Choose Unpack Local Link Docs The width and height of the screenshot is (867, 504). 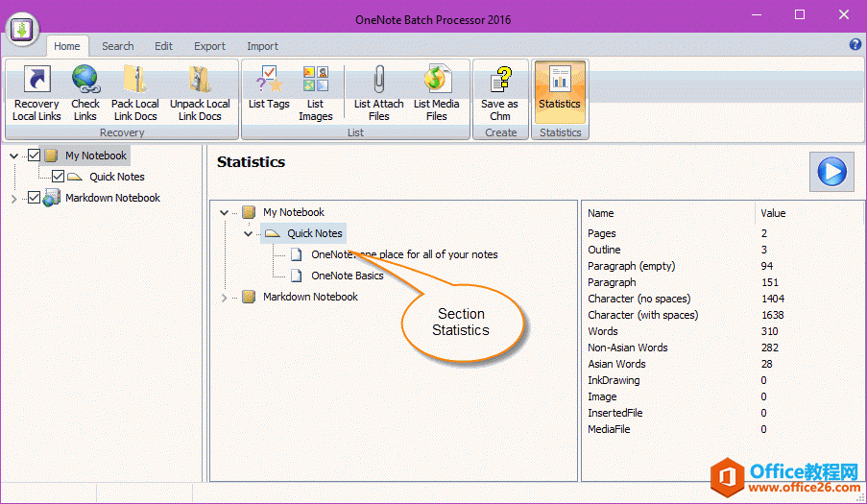[200, 93]
